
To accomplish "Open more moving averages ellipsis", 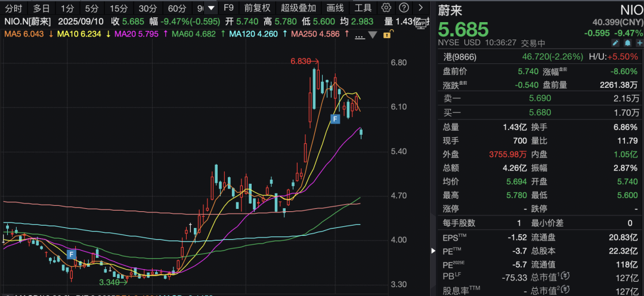I will [x=360, y=36].
